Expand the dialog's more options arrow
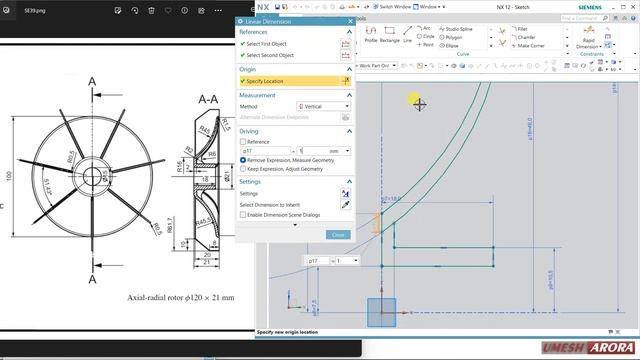The width and height of the screenshot is (640, 360). [295, 225]
